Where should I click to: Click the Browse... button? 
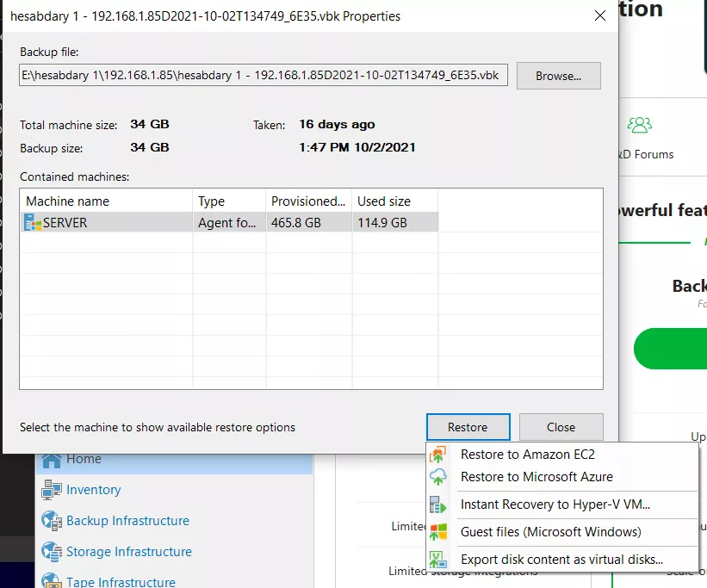[558, 76]
